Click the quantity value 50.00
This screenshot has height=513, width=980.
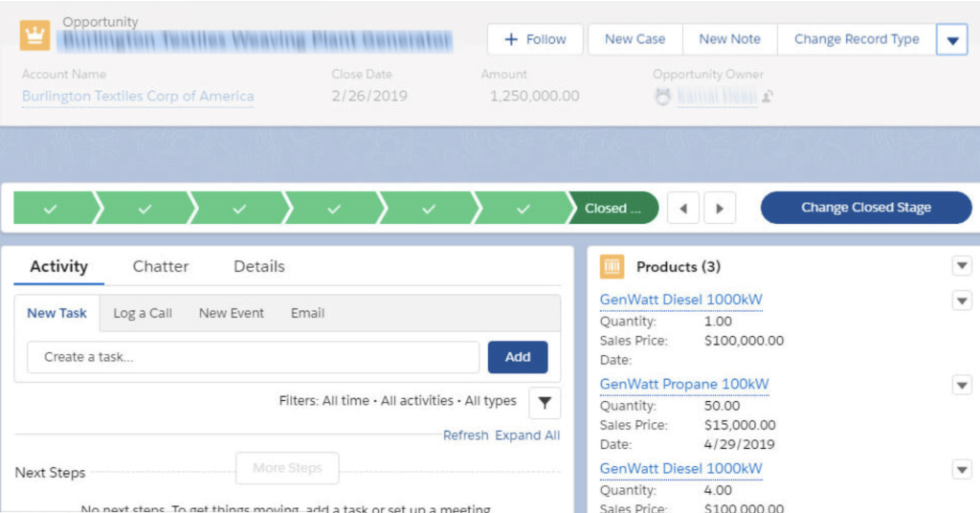pos(722,406)
